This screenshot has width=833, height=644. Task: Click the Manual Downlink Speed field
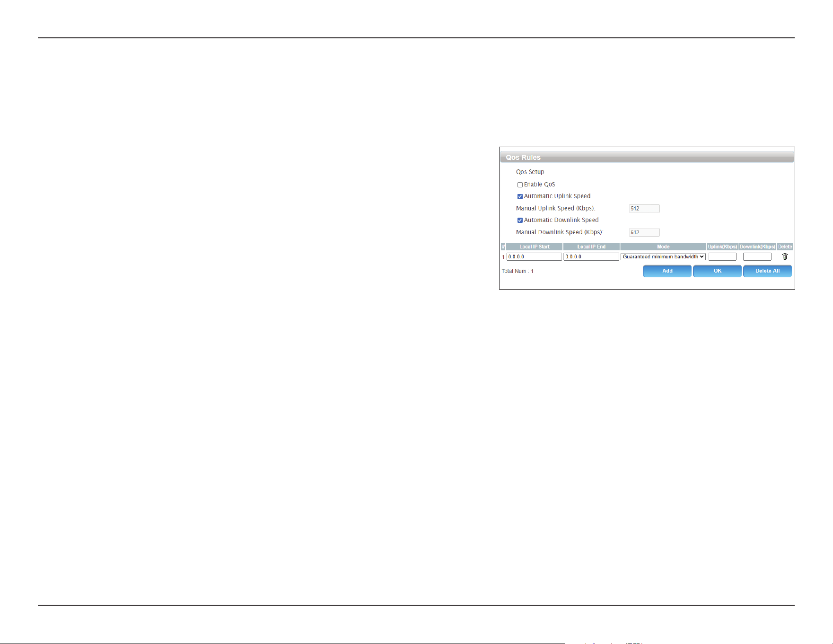(x=644, y=232)
